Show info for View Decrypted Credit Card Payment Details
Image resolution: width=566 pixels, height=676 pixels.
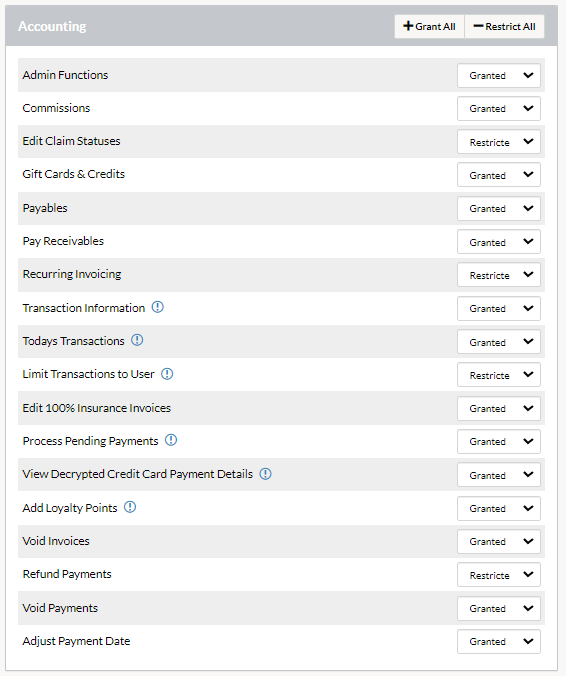point(266,474)
